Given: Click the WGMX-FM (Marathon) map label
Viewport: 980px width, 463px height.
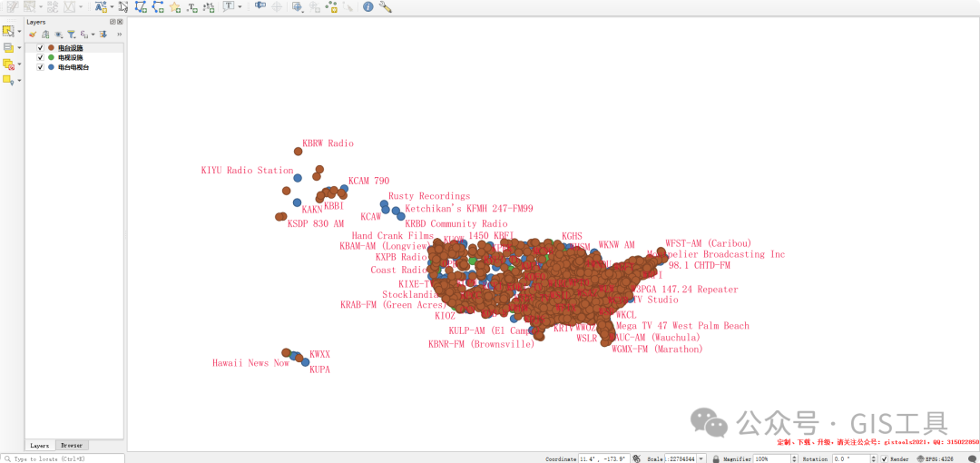Looking at the screenshot, I should pos(657,350).
